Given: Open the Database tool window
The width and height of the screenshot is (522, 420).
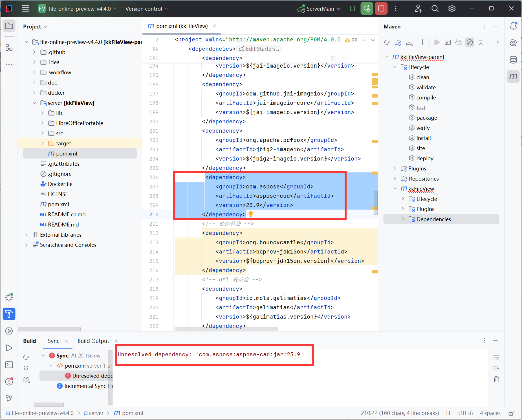Looking at the screenshot, I should click(513, 60).
